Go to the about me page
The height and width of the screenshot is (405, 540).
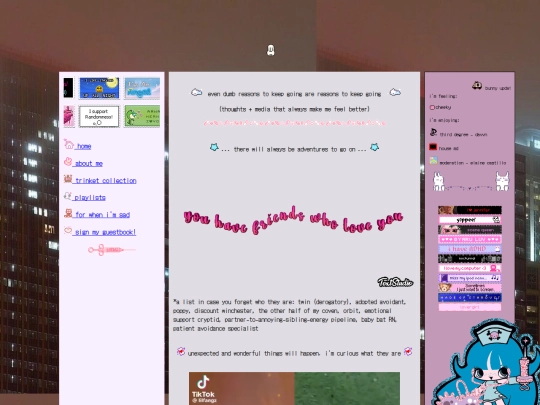pos(88,164)
